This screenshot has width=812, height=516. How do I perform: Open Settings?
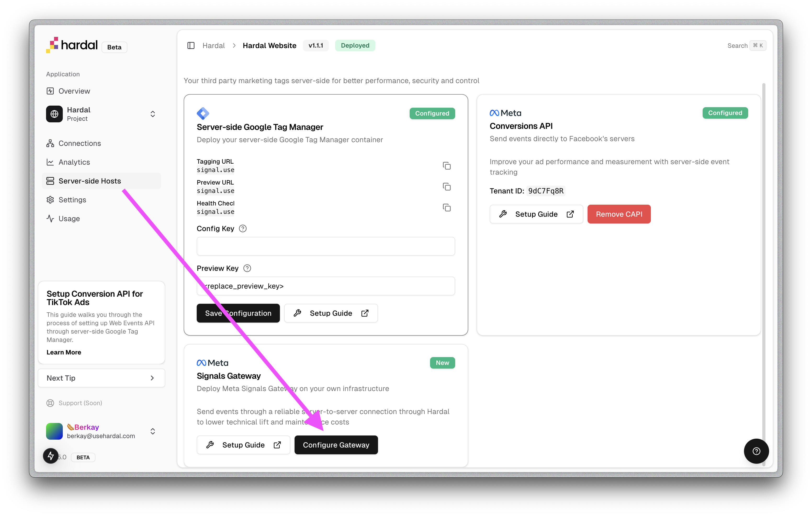101,200
